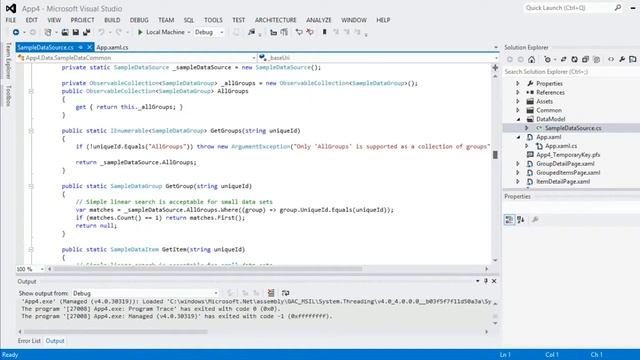Viewport: 640px width, 360px height.
Task: Open the BUILD menu
Action: [x=112, y=20]
